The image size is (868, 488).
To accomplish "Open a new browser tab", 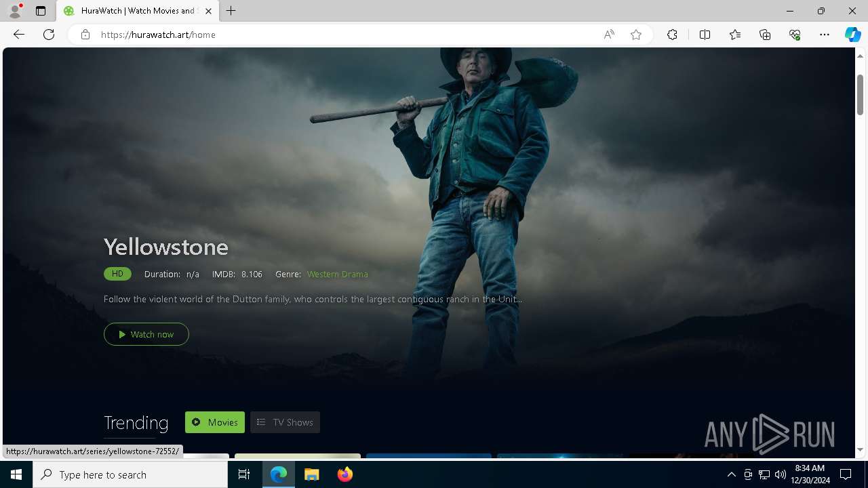I will (x=231, y=11).
